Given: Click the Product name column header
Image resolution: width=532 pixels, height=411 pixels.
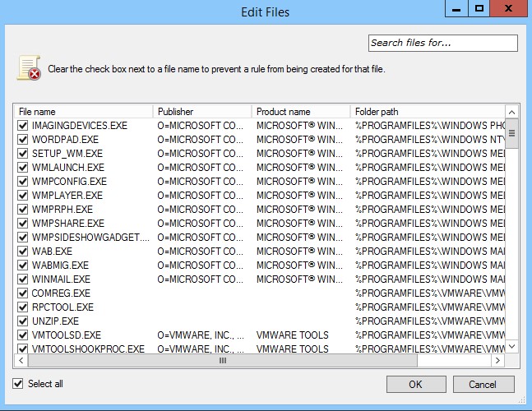Looking at the screenshot, I should click(300, 111).
